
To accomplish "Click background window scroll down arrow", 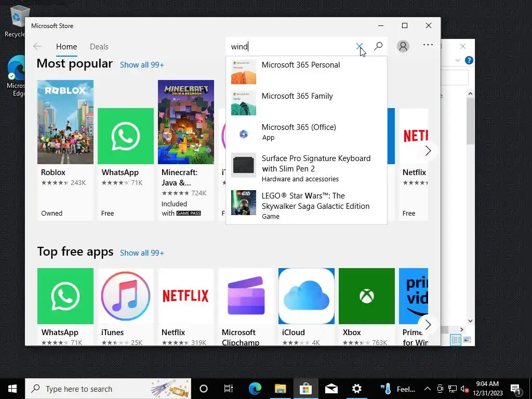I will tap(470, 321).
